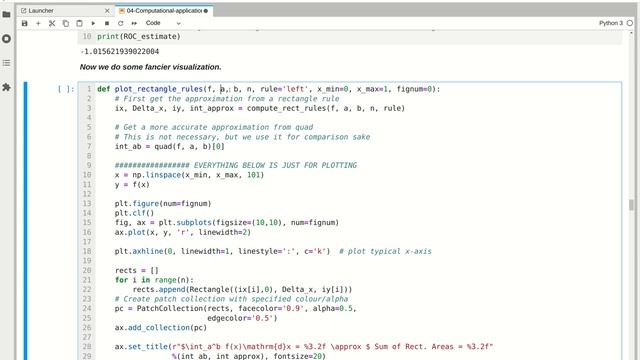
Task: Click the output value -1.015621939022004
Action: tap(120, 51)
